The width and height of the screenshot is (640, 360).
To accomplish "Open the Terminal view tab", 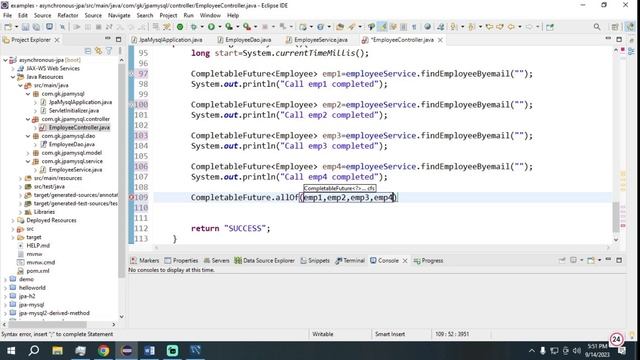I will tap(350, 260).
